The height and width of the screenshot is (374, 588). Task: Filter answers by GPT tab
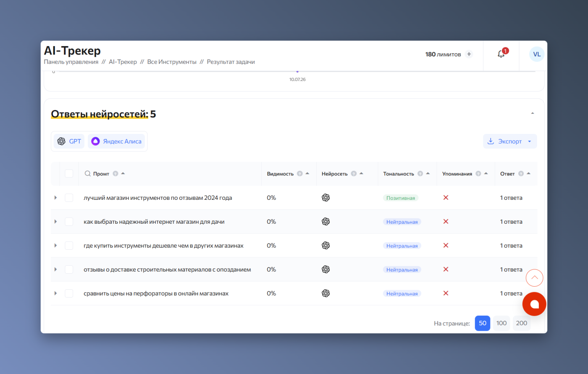69,141
